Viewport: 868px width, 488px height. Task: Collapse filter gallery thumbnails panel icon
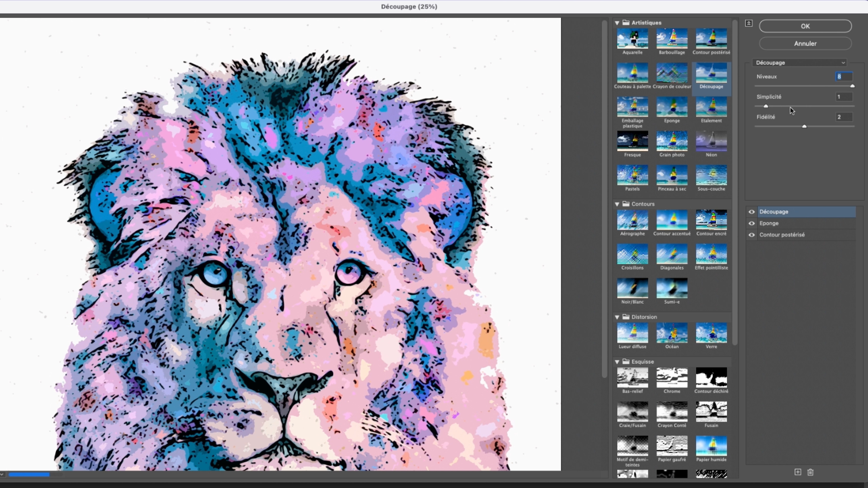(749, 23)
